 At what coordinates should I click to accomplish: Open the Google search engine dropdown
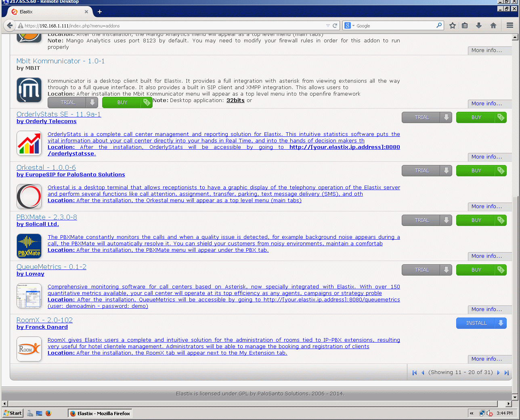(x=349, y=25)
